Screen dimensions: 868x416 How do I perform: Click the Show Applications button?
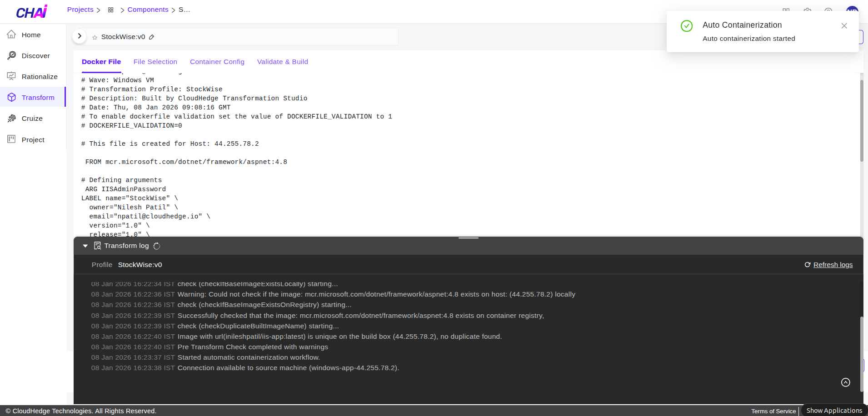click(834, 410)
